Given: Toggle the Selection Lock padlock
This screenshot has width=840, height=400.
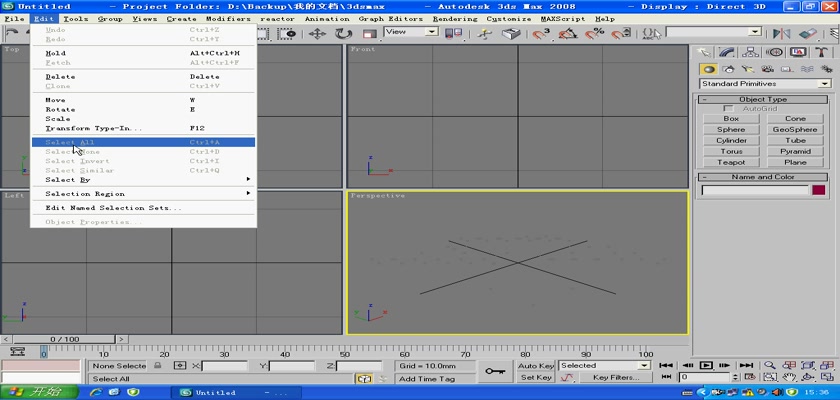Looking at the screenshot, I should pos(158,366).
